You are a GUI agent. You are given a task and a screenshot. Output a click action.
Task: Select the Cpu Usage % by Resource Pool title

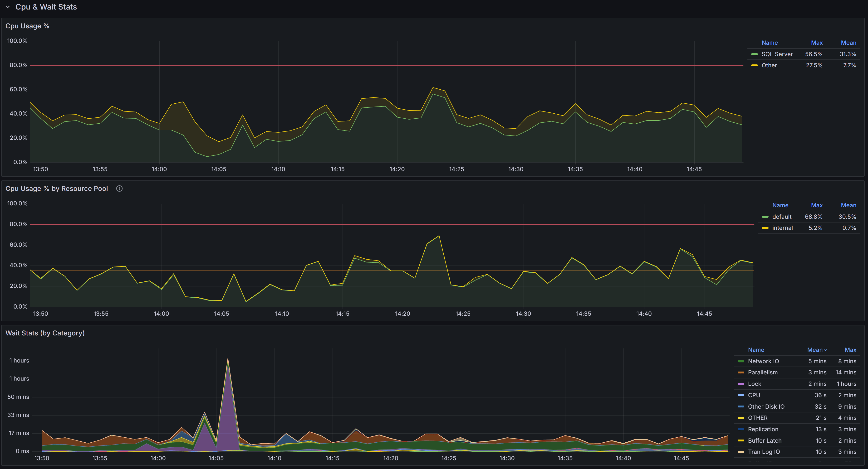point(56,189)
